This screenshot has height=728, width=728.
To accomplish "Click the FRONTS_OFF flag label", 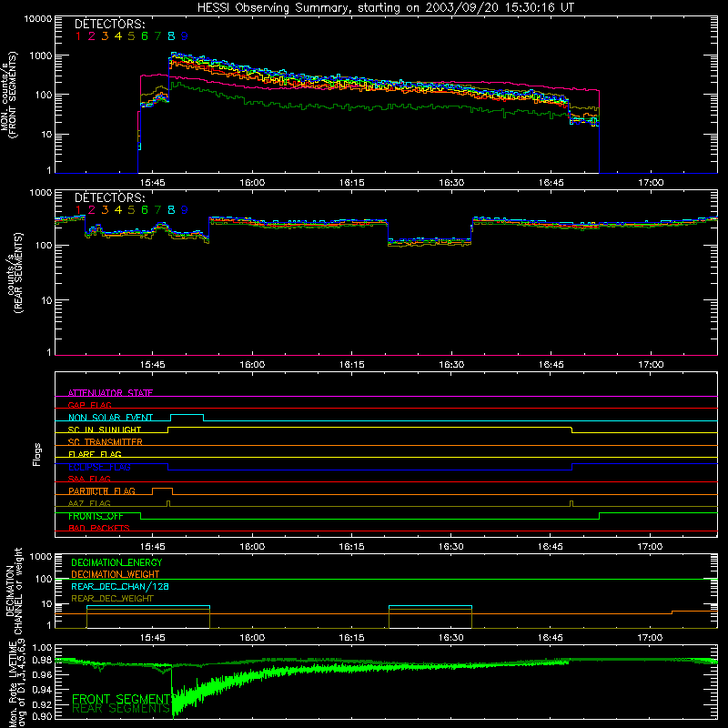I will 96,516.
